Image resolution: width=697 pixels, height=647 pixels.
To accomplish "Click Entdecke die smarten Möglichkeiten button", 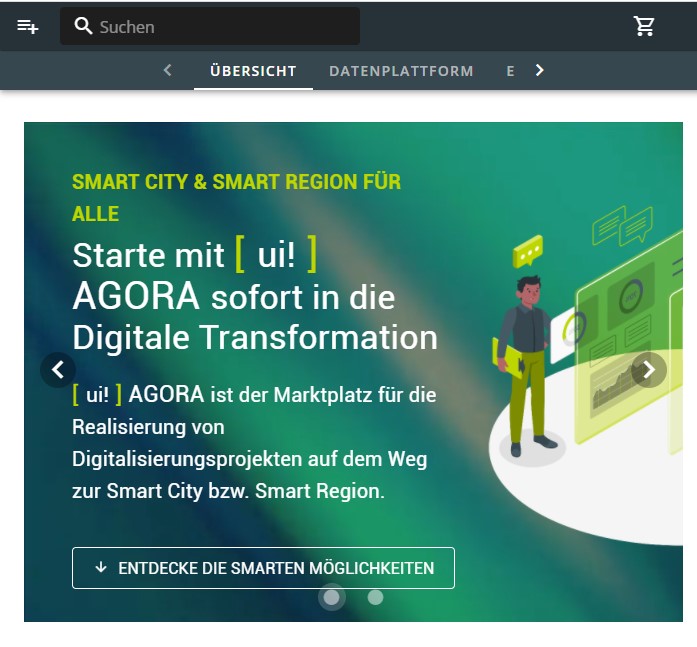I will pyautogui.click(x=263, y=568).
